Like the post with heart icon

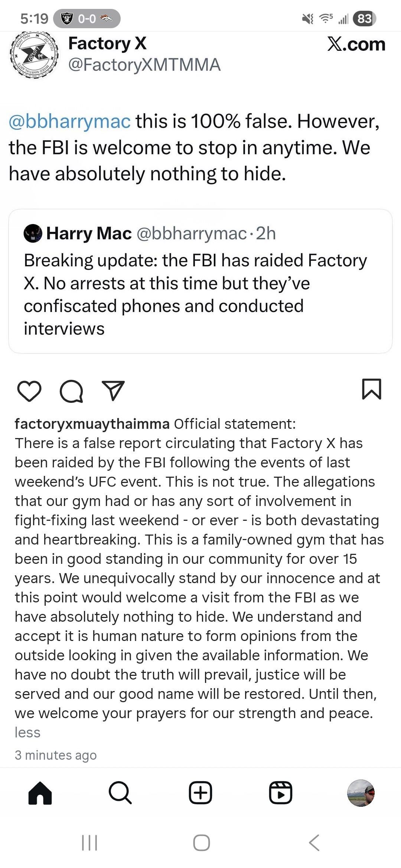click(29, 391)
